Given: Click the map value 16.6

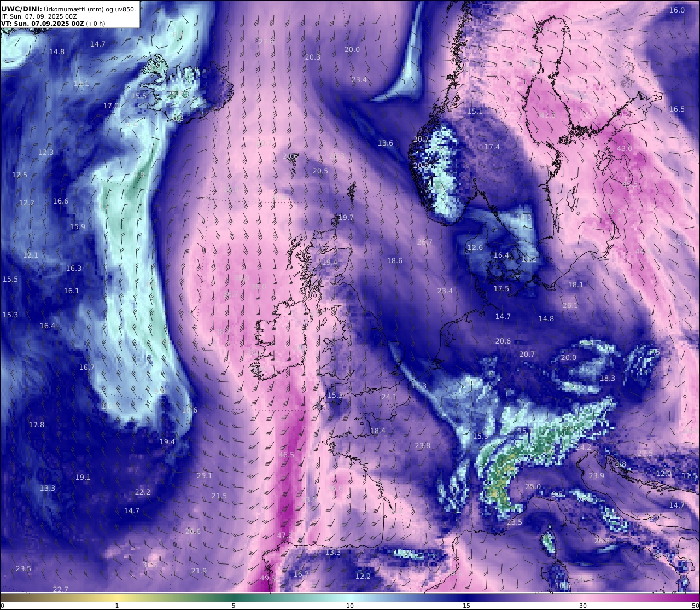Looking at the screenshot, I should (x=61, y=201).
